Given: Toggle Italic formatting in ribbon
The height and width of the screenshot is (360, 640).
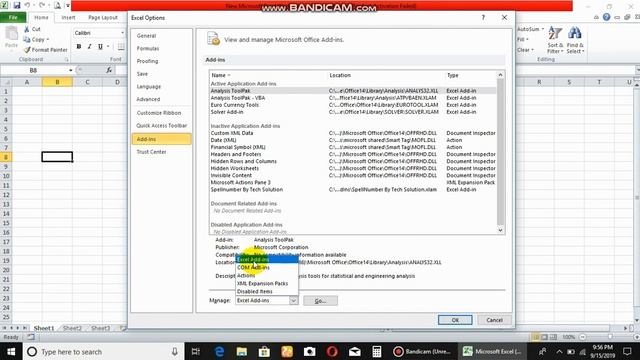Looking at the screenshot, I should [89, 47].
